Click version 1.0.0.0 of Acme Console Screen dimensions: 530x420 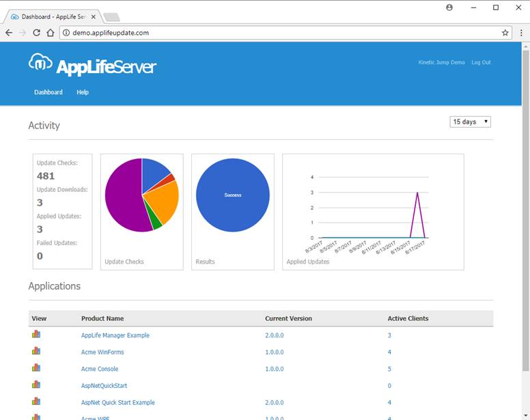pos(275,369)
